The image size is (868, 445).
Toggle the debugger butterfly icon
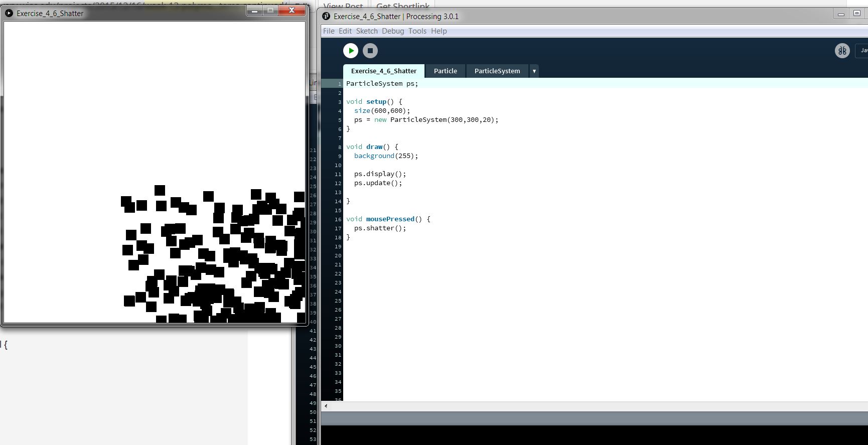842,51
